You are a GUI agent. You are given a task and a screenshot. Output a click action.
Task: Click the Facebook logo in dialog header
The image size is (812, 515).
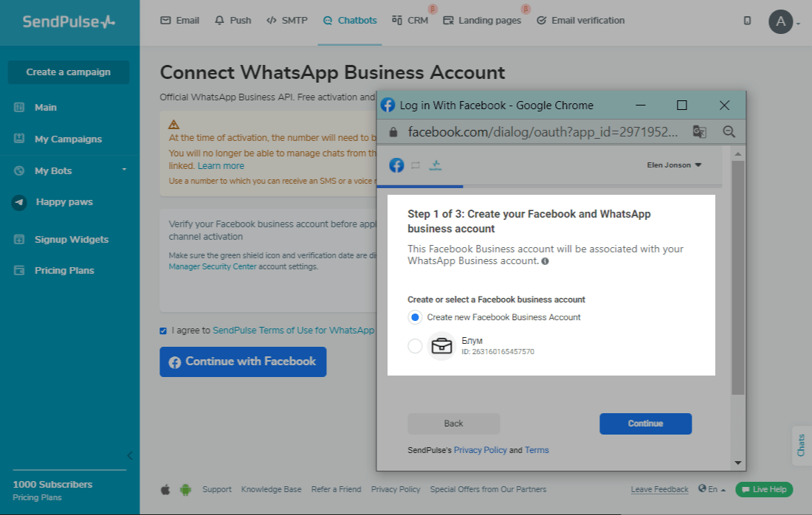[x=396, y=165]
